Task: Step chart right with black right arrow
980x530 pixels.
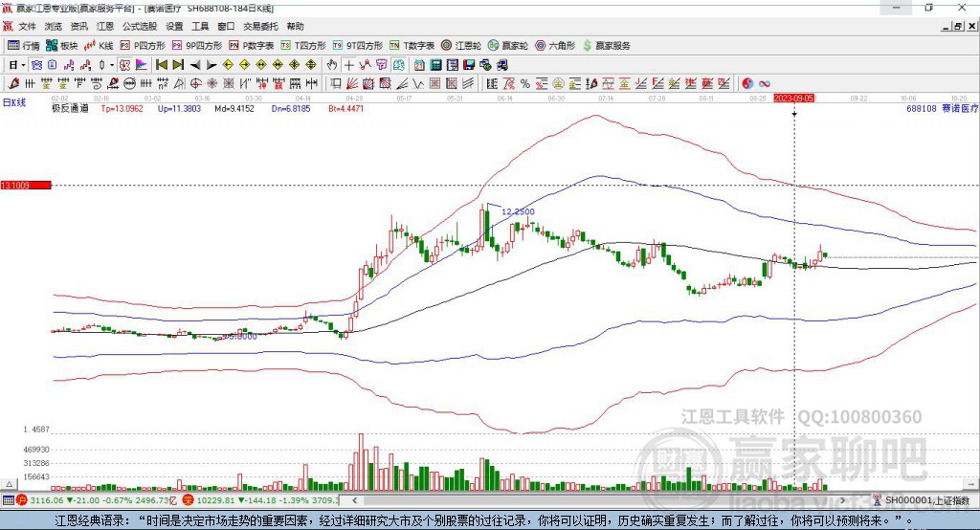Action: tap(212, 65)
